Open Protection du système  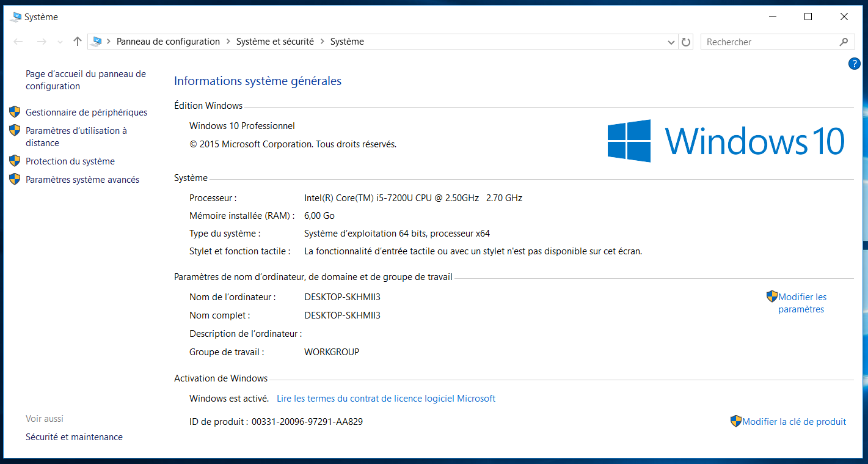click(70, 161)
